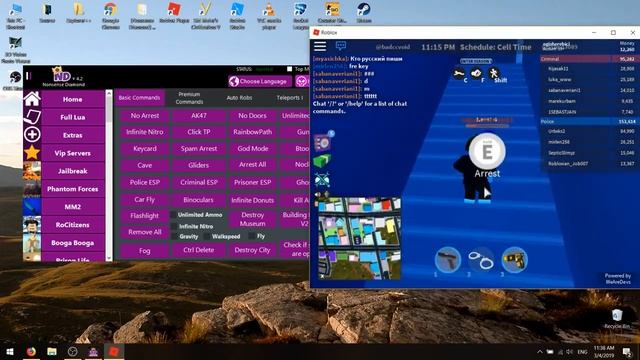The width and height of the screenshot is (640, 360).
Task: Activate the God Mode button
Action: click(253, 149)
